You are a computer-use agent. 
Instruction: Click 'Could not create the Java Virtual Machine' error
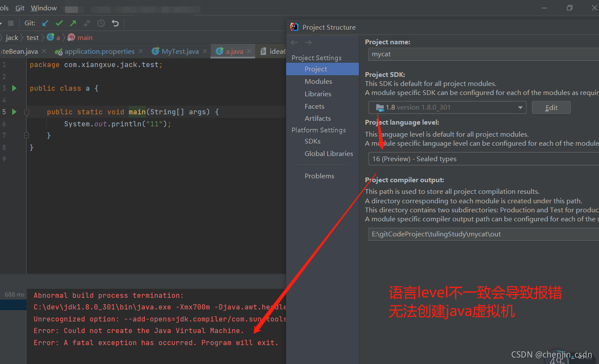139,330
